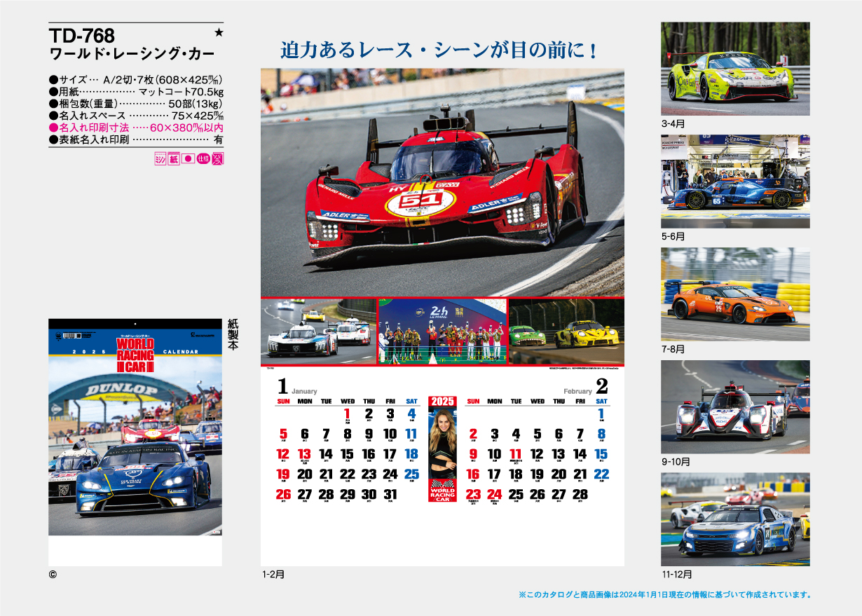
Task: Click the サイズ specification line
Action: pyautogui.click(x=136, y=79)
